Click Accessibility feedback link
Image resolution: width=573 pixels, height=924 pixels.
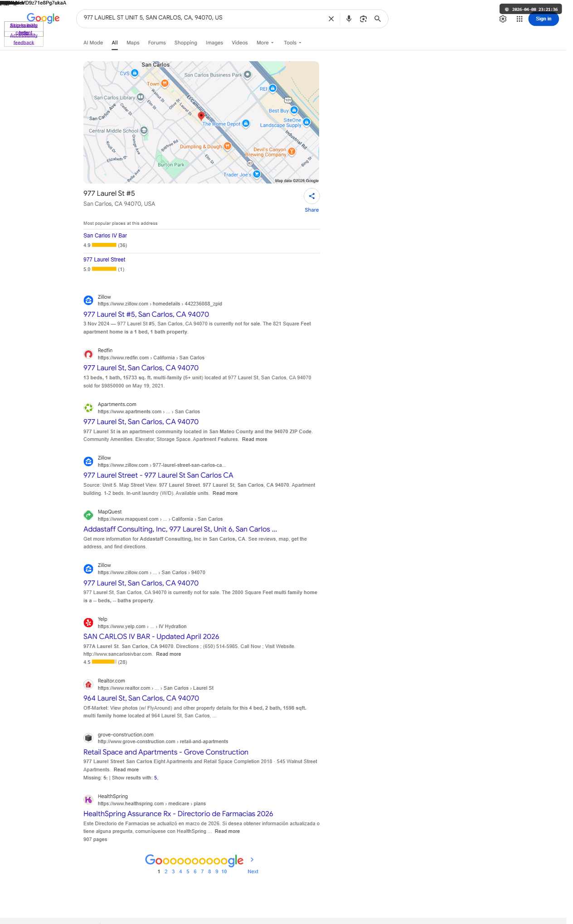pyautogui.click(x=24, y=39)
